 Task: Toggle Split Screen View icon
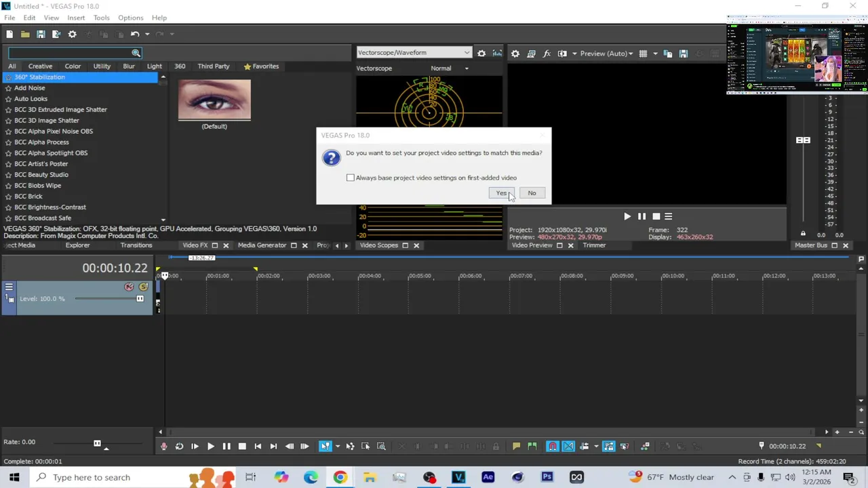(x=562, y=54)
